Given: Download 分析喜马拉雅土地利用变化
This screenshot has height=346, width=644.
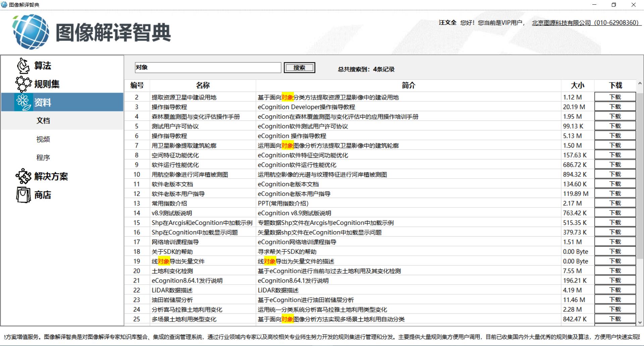Looking at the screenshot, I should 615,309.
